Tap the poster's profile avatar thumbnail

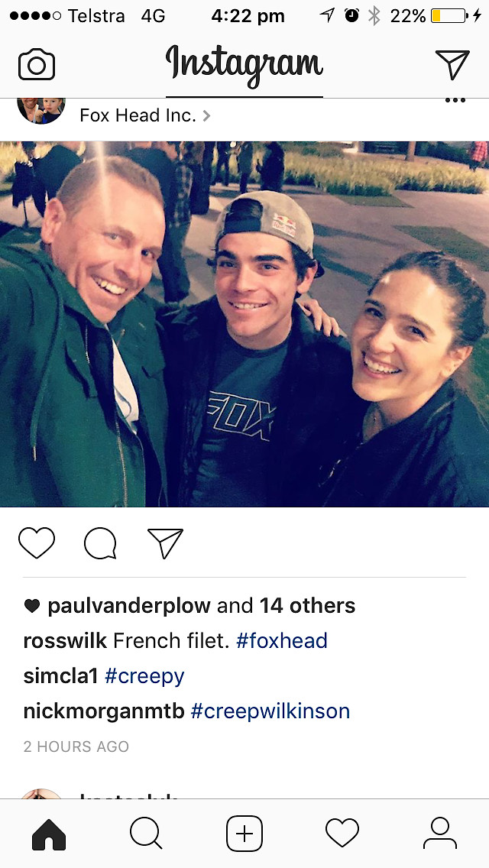[x=41, y=109]
